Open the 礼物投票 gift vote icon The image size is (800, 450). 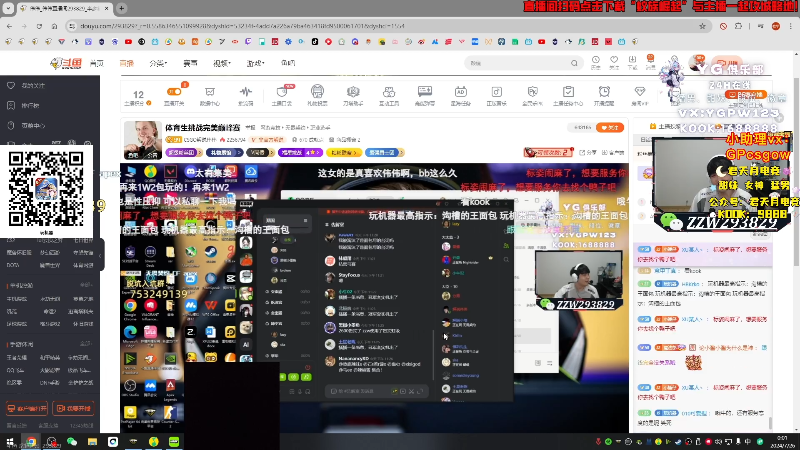pos(317,95)
